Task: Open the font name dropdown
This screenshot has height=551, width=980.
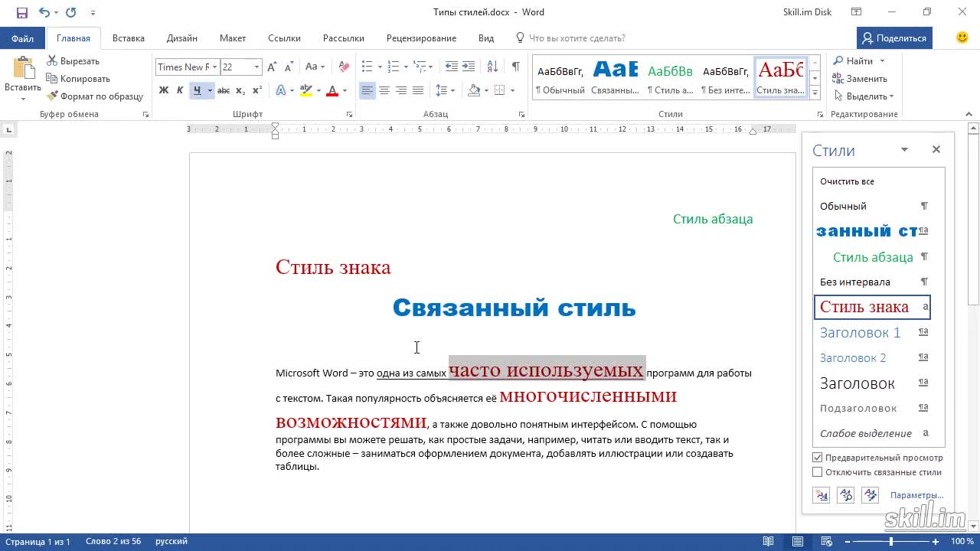Action: 214,67
